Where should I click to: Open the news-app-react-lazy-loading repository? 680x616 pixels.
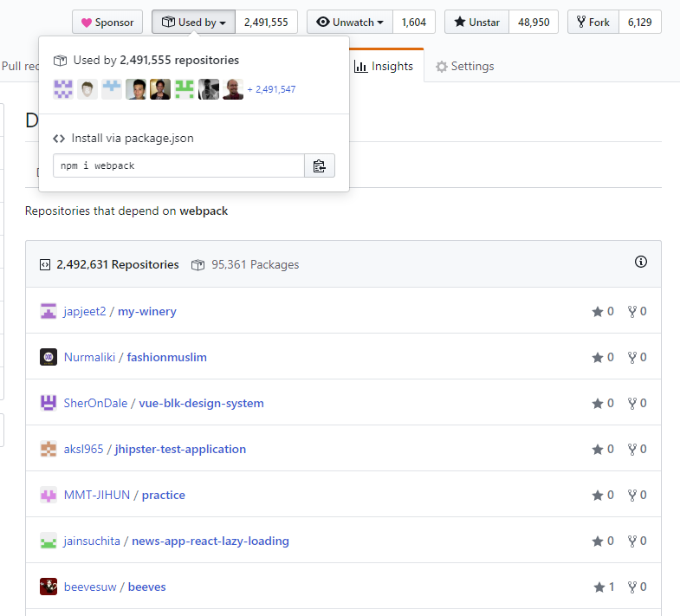[x=210, y=541]
